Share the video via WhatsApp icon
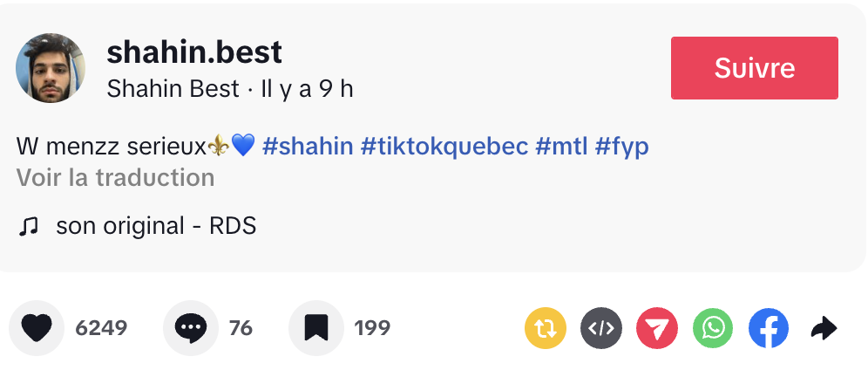This screenshot has height=370, width=868. coord(713,328)
